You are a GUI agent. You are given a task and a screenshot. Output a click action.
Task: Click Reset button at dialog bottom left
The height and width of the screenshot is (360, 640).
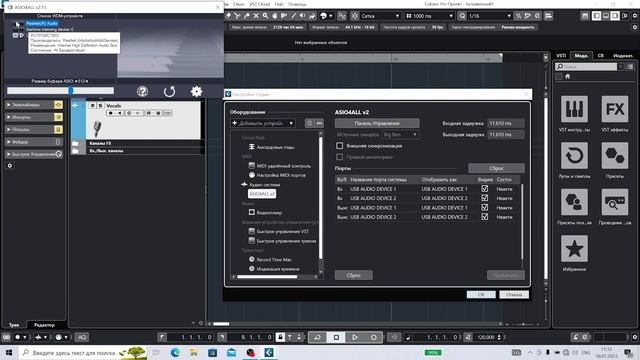pos(353,275)
